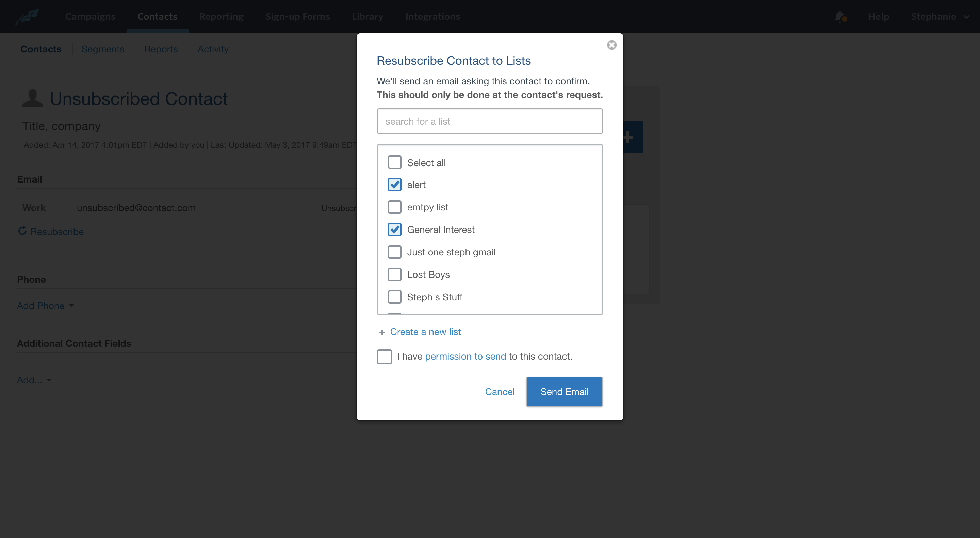Screen dimensions: 980x538
Task: Click the emtpy list label
Action: (x=428, y=207)
